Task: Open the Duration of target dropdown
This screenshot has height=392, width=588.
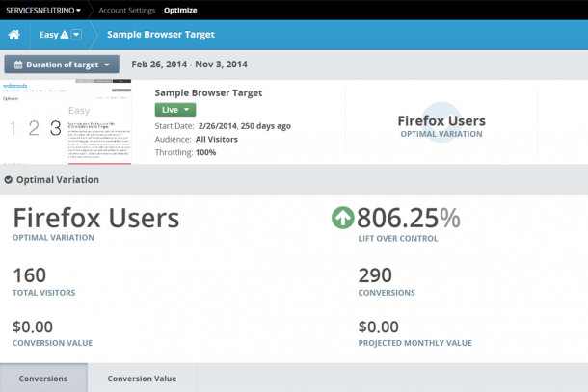Action: tap(62, 65)
